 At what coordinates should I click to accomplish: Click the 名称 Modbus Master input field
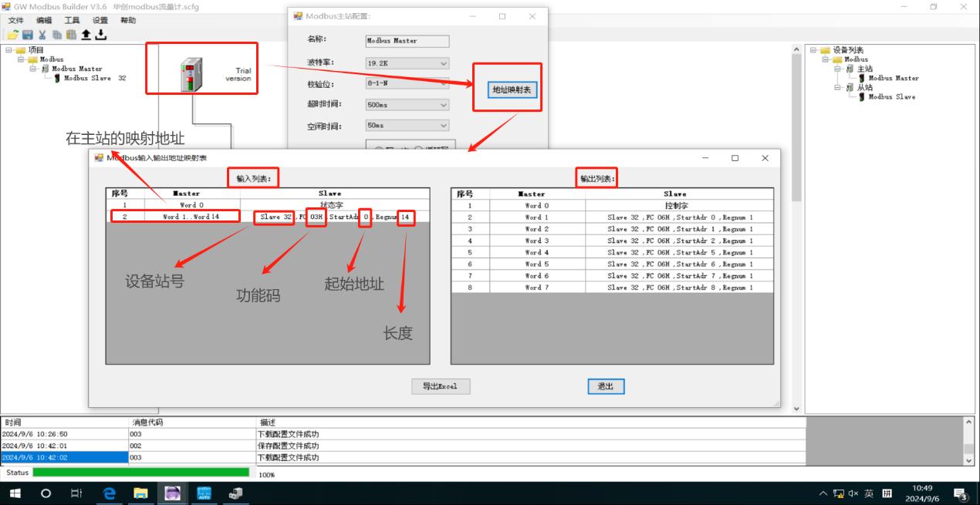coord(407,41)
